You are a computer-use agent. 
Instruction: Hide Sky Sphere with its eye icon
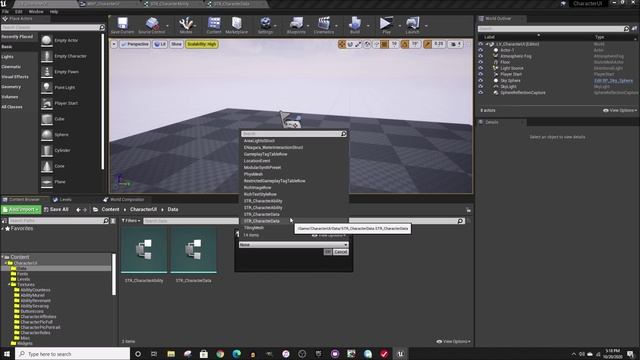[481, 80]
